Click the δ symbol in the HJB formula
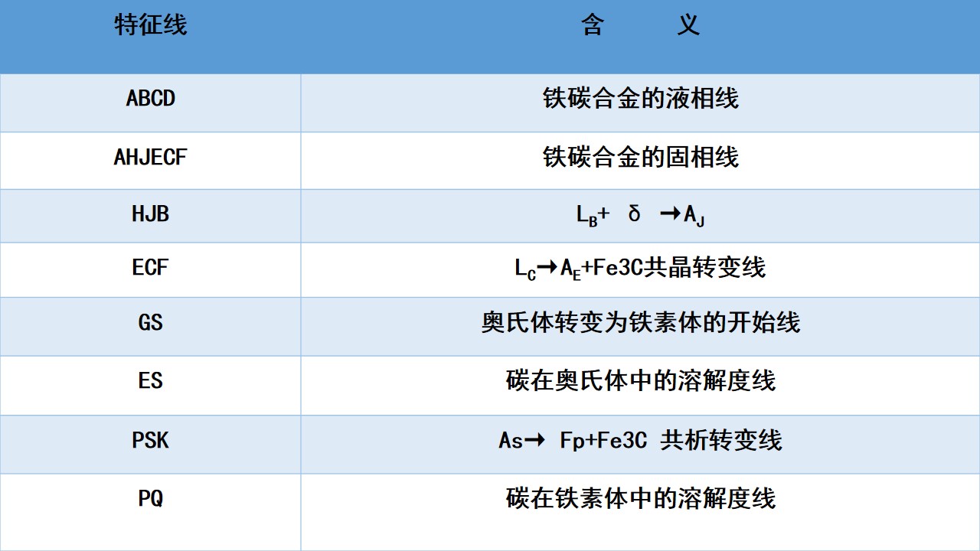Image resolution: width=980 pixels, height=551 pixels. click(634, 214)
